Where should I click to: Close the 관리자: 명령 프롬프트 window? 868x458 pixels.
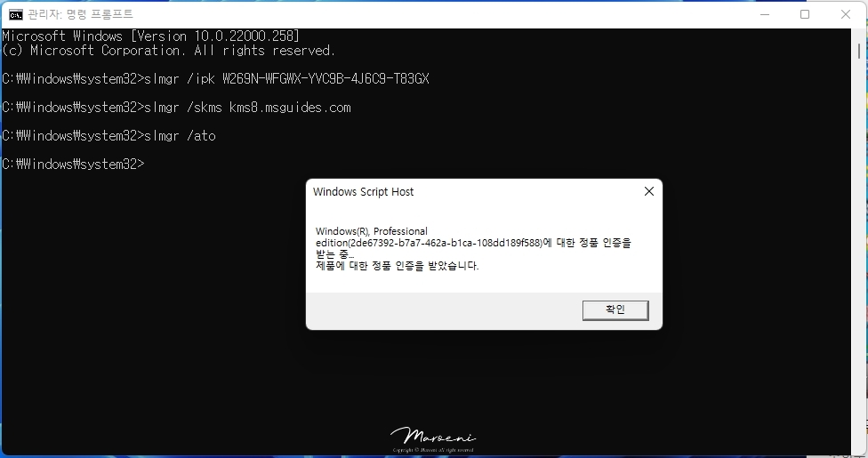(x=845, y=14)
